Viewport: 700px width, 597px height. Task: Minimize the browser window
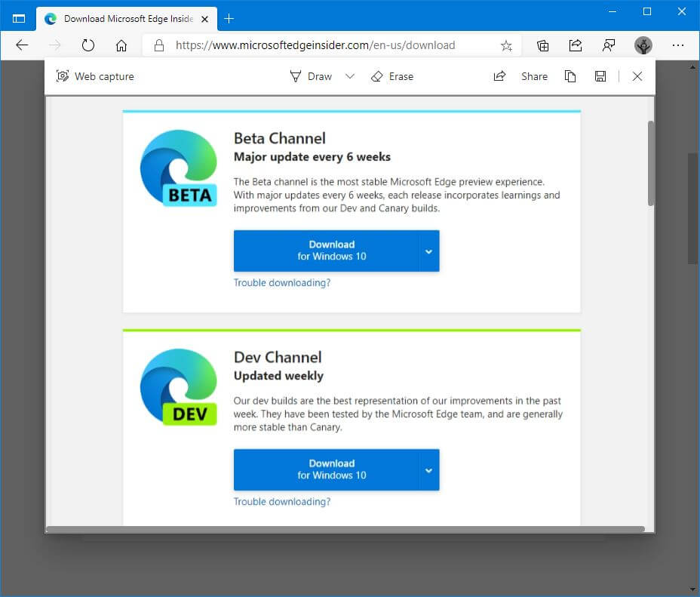612,11
